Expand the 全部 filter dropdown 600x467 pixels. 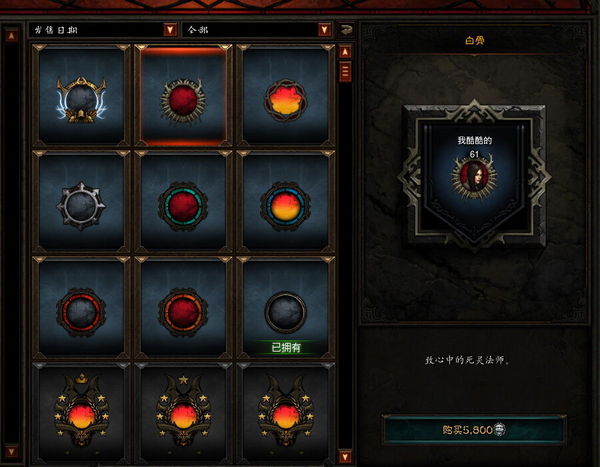coord(257,30)
